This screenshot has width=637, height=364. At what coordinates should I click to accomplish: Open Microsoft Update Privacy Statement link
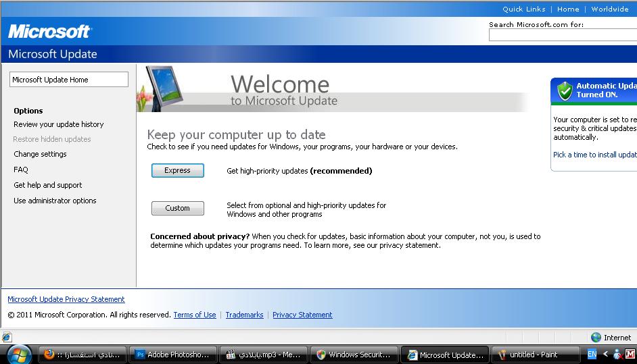click(x=66, y=299)
